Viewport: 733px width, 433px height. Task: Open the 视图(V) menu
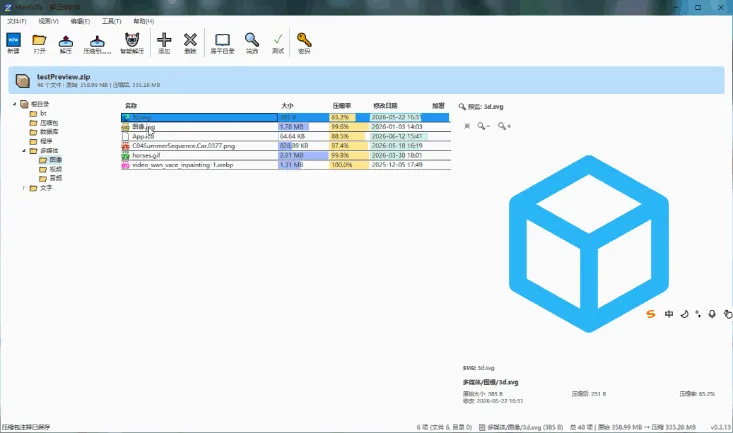[x=49, y=21]
